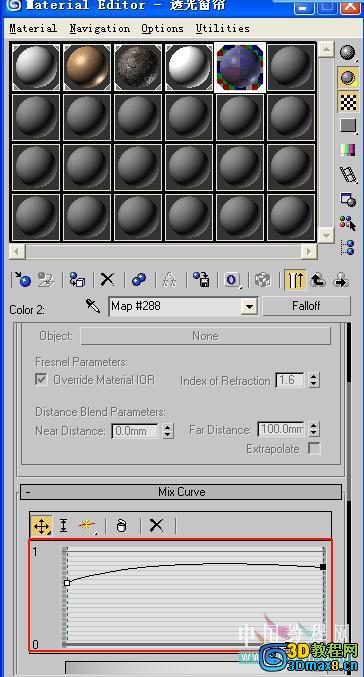Open material editor Options icon
Image resolution: width=364 pixels, height=677 pixels.
[348, 199]
